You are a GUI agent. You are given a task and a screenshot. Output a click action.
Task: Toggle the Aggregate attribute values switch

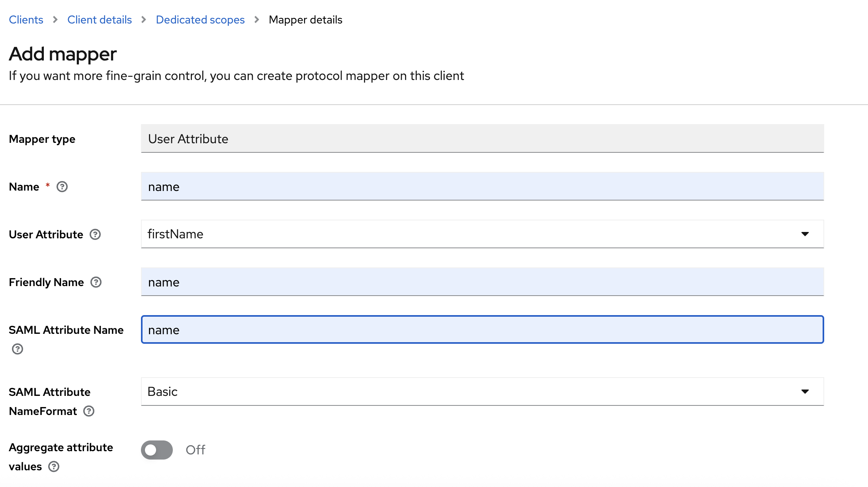click(157, 450)
